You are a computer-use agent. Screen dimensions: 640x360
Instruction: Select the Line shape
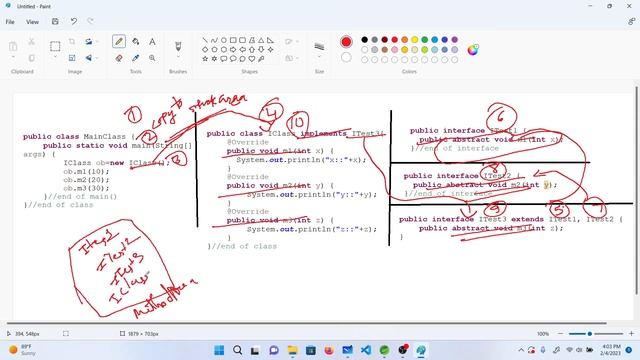pos(205,40)
